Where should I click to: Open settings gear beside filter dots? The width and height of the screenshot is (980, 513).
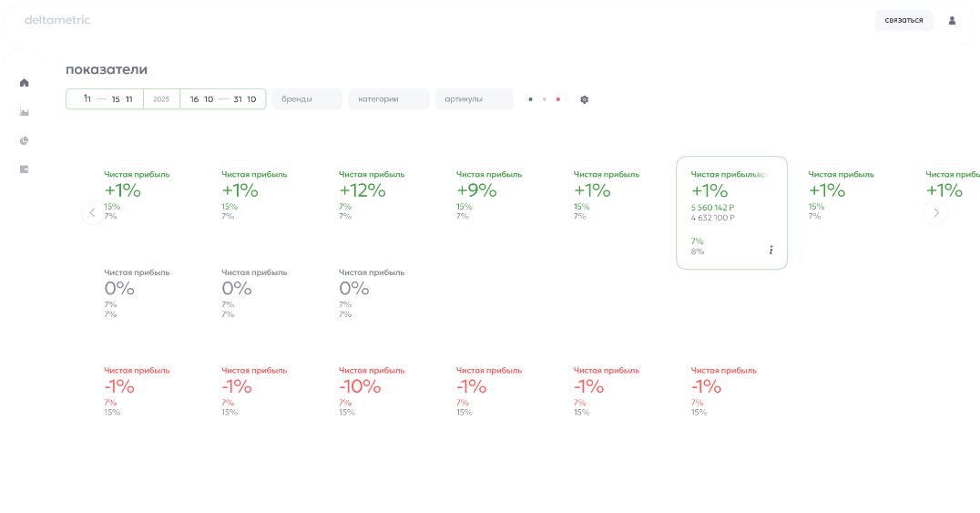pos(585,99)
